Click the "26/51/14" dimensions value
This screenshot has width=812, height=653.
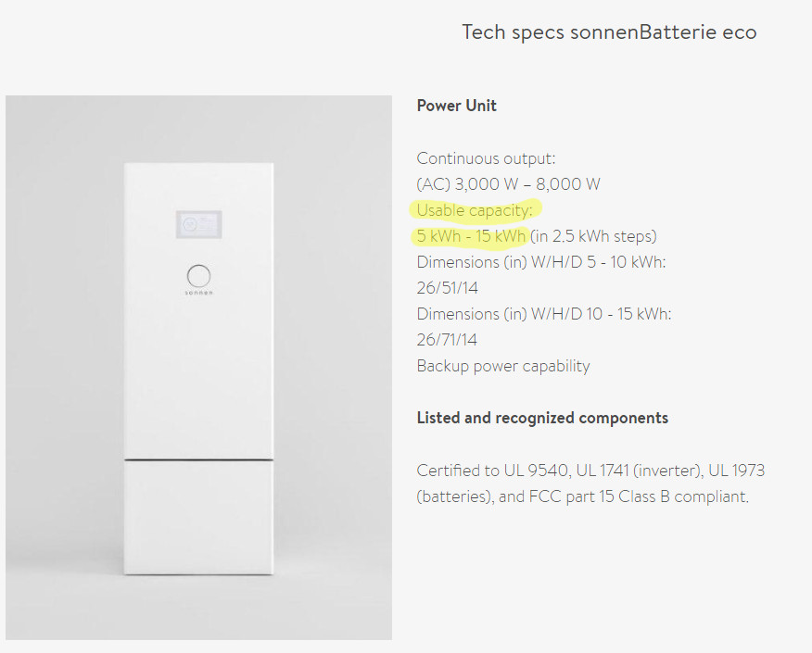[x=448, y=288]
